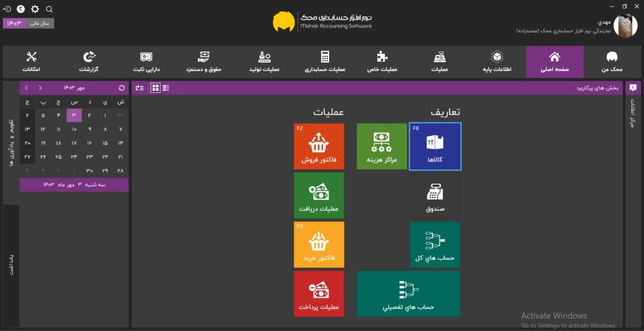Click the user name مهدي at top right
644x331 pixels.
[x=604, y=21]
